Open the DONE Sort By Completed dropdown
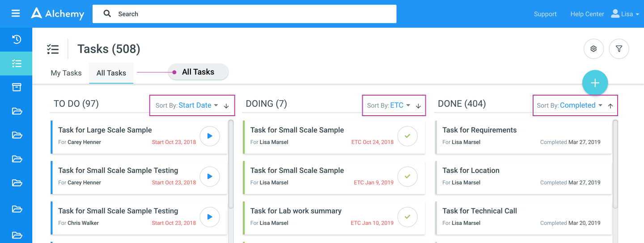Image resolution: width=644 pixels, height=243 pixels. 581,105
